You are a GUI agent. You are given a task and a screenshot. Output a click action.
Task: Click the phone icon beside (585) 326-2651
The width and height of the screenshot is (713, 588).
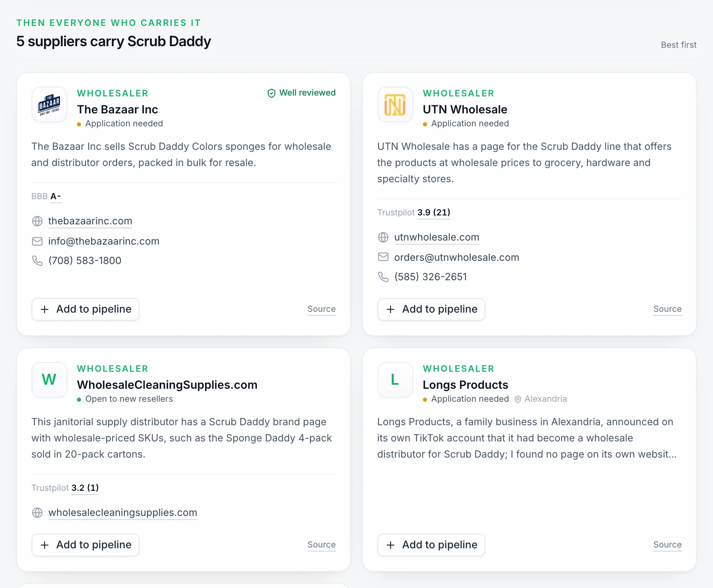[x=383, y=277]
